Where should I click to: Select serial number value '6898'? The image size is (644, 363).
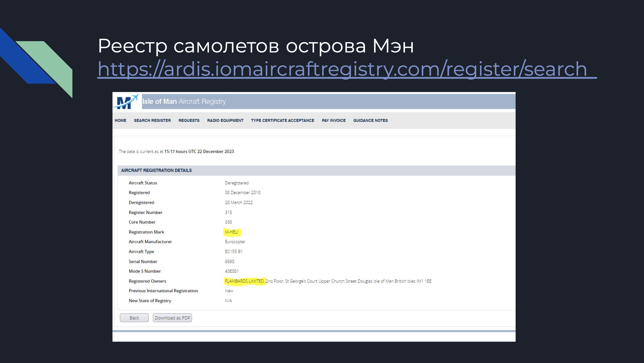tap(229, 262)
